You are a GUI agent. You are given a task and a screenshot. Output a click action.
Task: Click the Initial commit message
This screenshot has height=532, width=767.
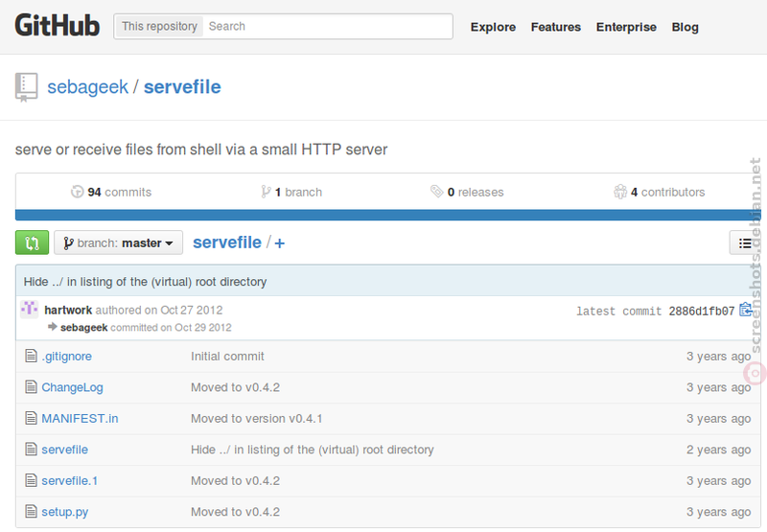point(227,357)
